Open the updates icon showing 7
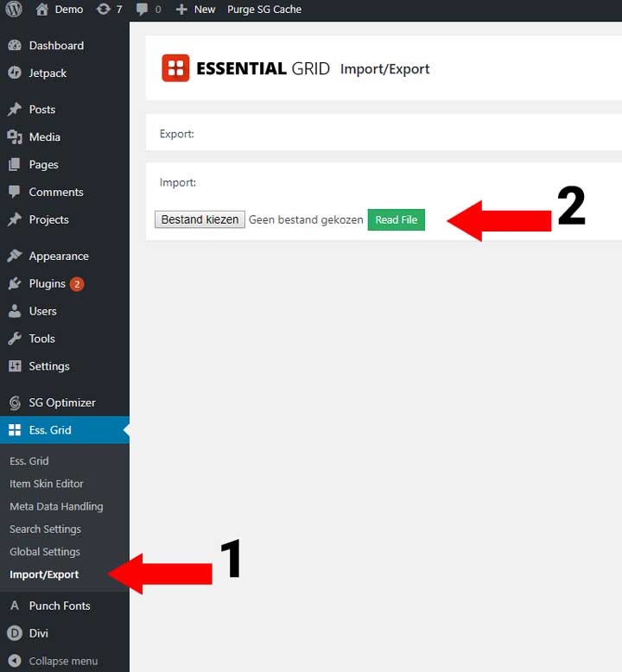Screen dimensions: 622x672 104,9
